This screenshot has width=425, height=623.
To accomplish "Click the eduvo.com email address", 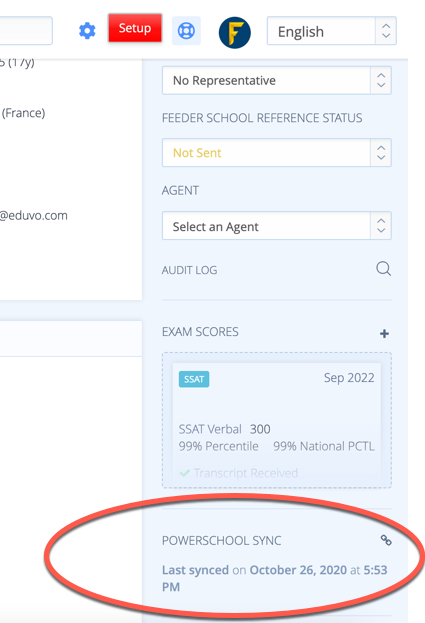I will pyautogui.click(x=34, y=215).
